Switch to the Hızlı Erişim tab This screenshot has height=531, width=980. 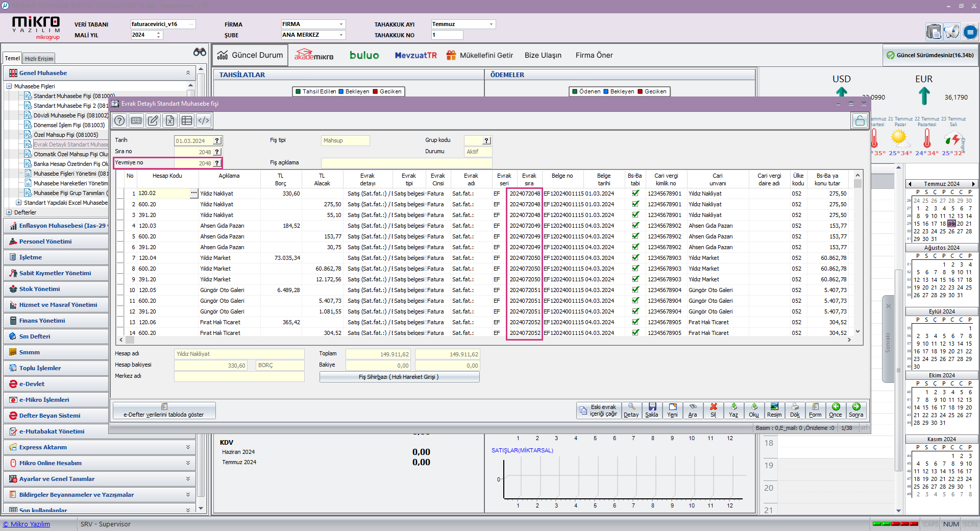[39, 59]
